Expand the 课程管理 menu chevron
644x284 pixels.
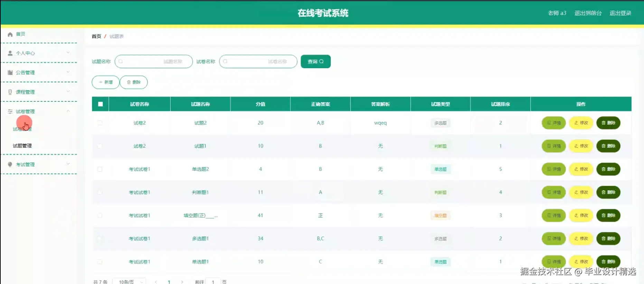point(68,91)
